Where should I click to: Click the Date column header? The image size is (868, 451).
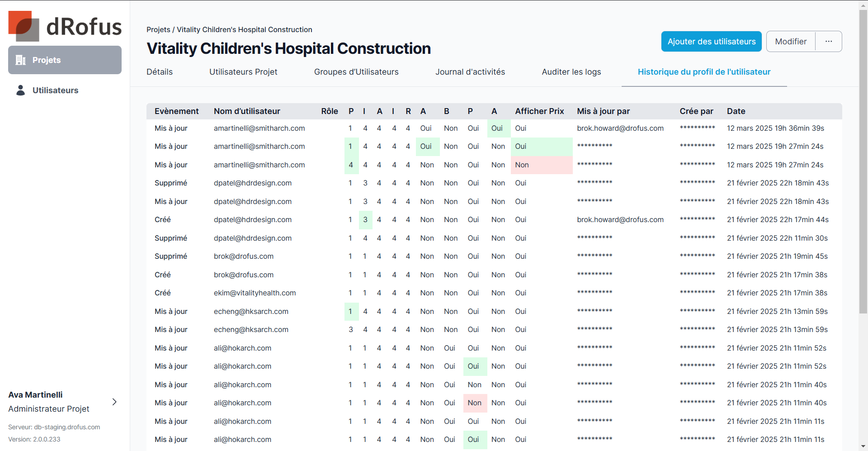pos(736,111)
